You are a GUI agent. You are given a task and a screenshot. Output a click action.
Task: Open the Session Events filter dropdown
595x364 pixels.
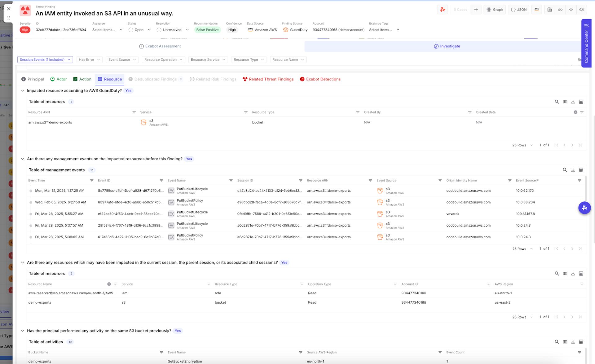click(x=45, y=59)
